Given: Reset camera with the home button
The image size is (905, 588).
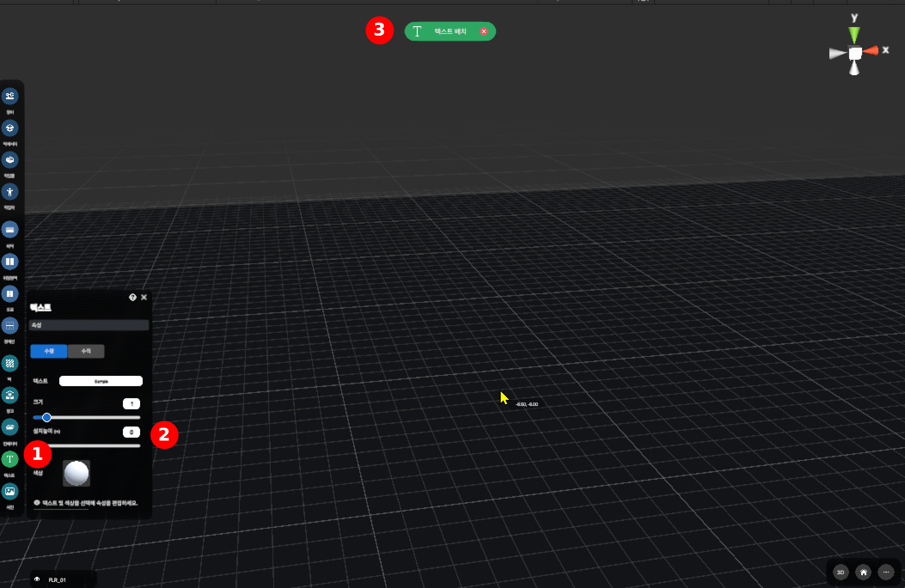Looking at the screenshot, I should pyautogui.click(x=863, y=572).
